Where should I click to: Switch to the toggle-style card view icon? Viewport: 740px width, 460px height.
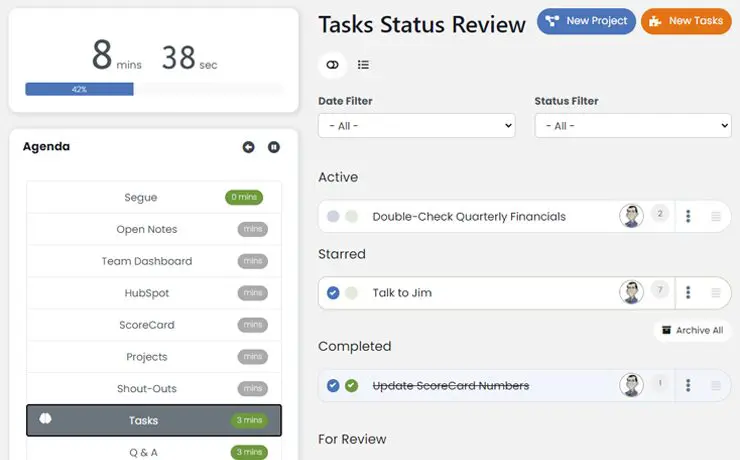point(333,65)
